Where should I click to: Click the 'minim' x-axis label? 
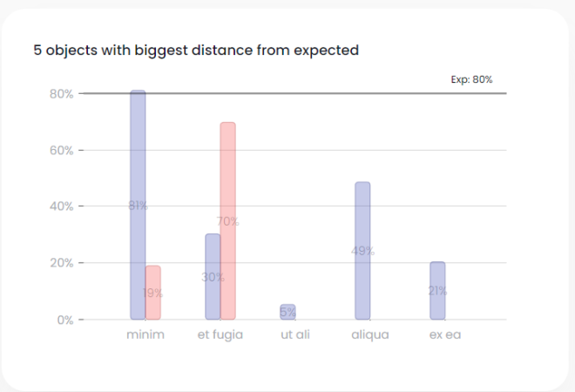[145, 335]
